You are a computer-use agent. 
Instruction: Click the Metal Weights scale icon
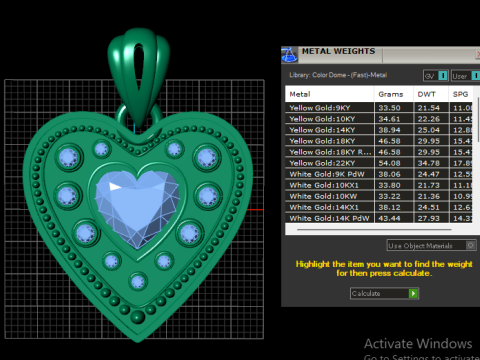(289, 55)
